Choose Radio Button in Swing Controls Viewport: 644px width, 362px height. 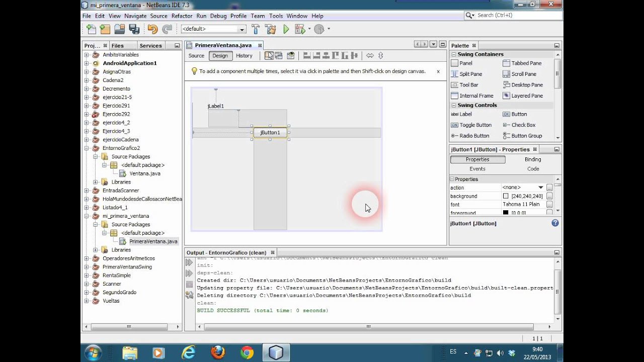pyautogui.click(x=470, y=136)
